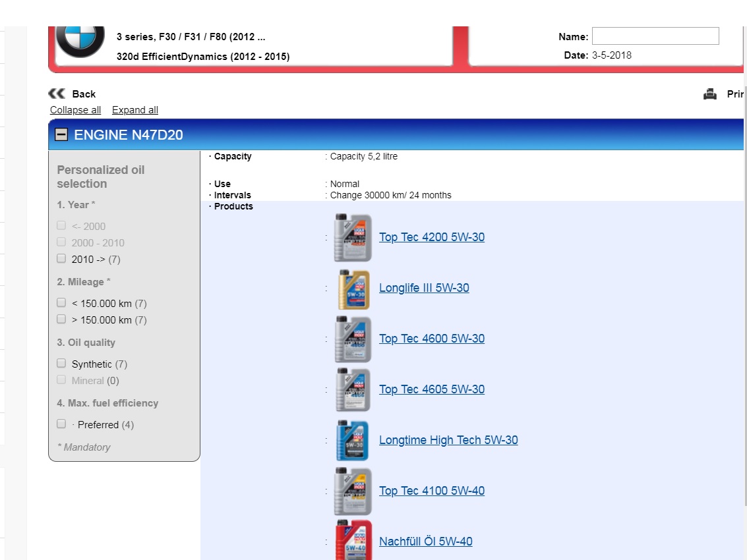Click the Top Tec 4100 bottle image

coord(353,491)
